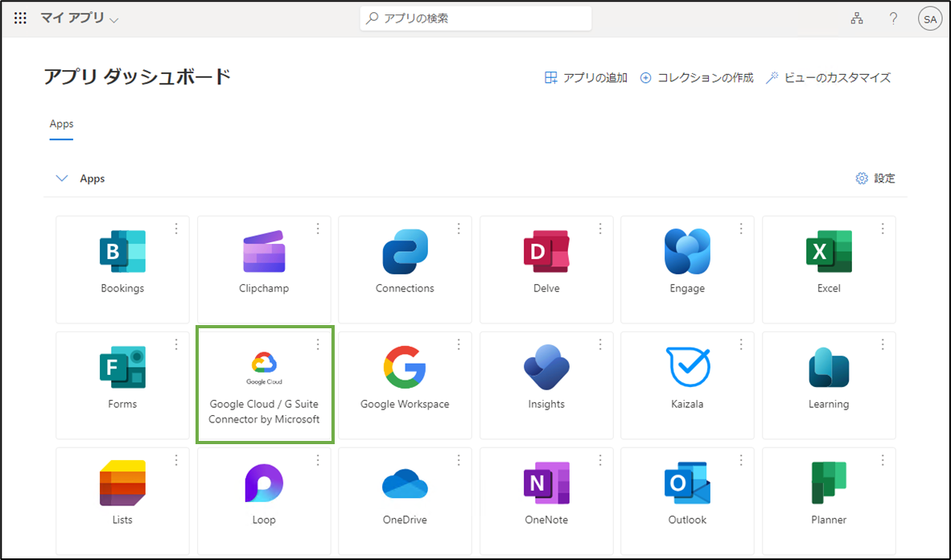This screenshot has width=951, height=560.
Task: Open the Forms app icon
Action: point(122,367)
